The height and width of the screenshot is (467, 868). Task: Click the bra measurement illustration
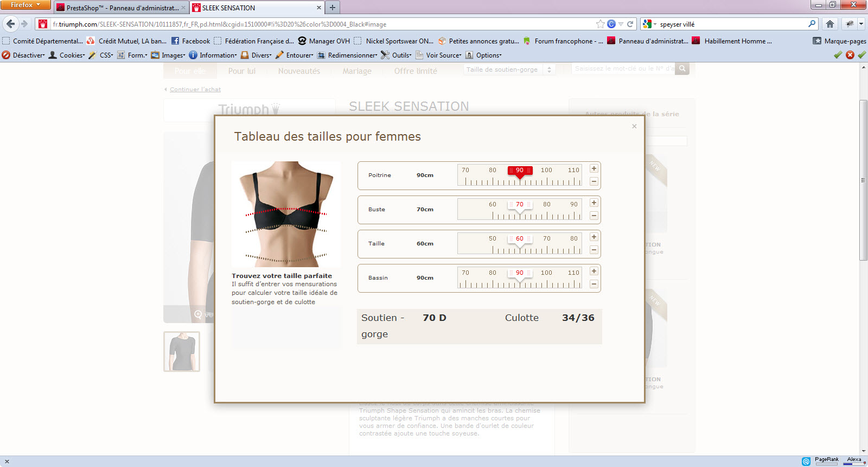(286, 214)
